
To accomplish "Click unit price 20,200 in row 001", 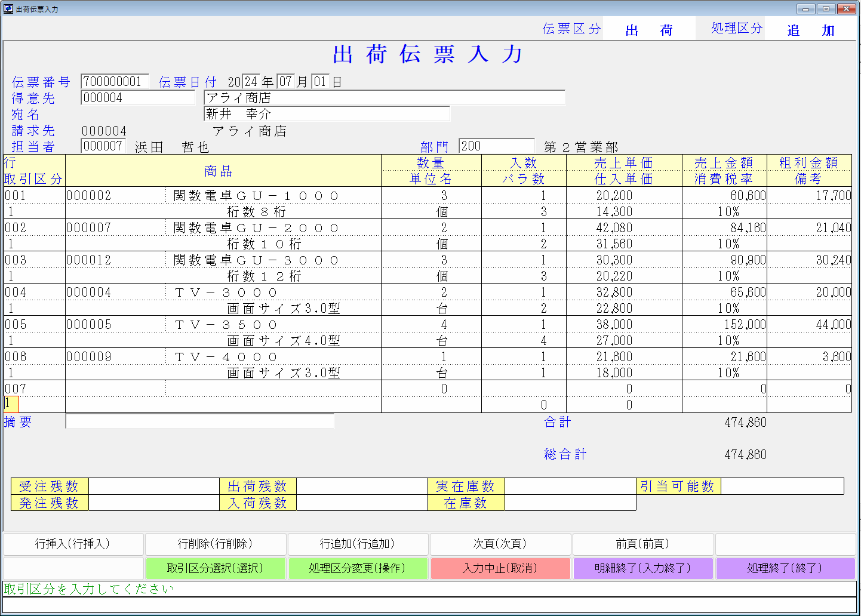I will coord(614,196).
